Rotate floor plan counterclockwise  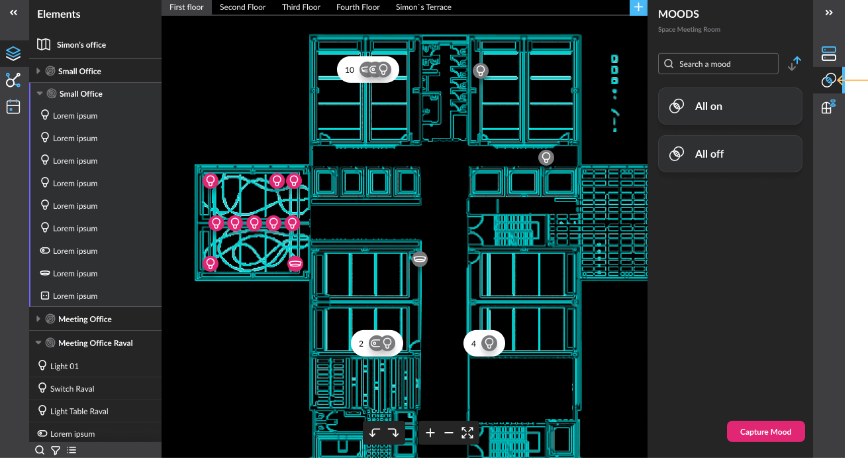click(375, 433)
